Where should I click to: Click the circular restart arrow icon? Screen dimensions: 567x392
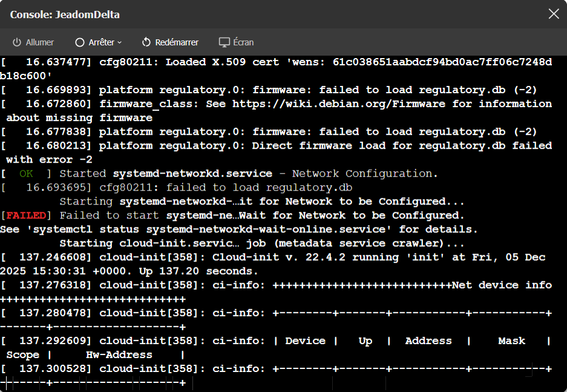(146, 42)
